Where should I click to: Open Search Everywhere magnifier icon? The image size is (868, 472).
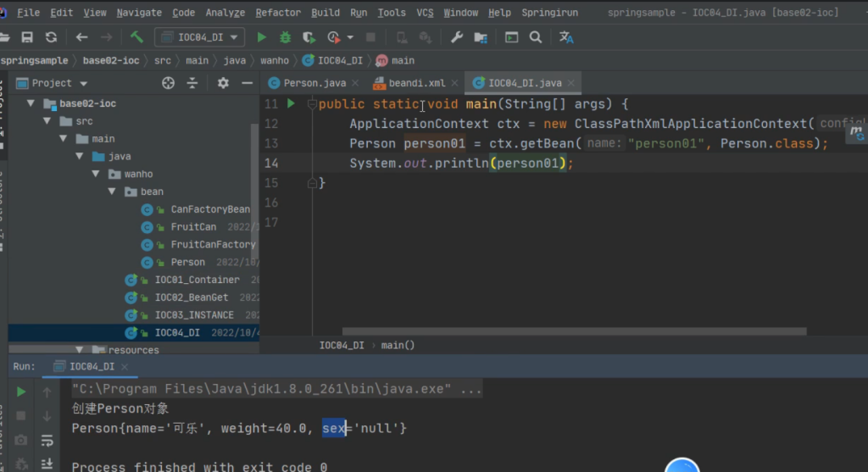tap(536, 37)
